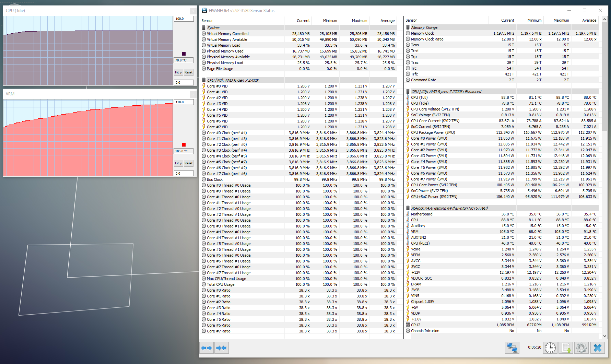Click the icon beside Memory Clock Ratio
Image resolution: width=611 pixels, height=364 pixels.
tap(408, 39)
